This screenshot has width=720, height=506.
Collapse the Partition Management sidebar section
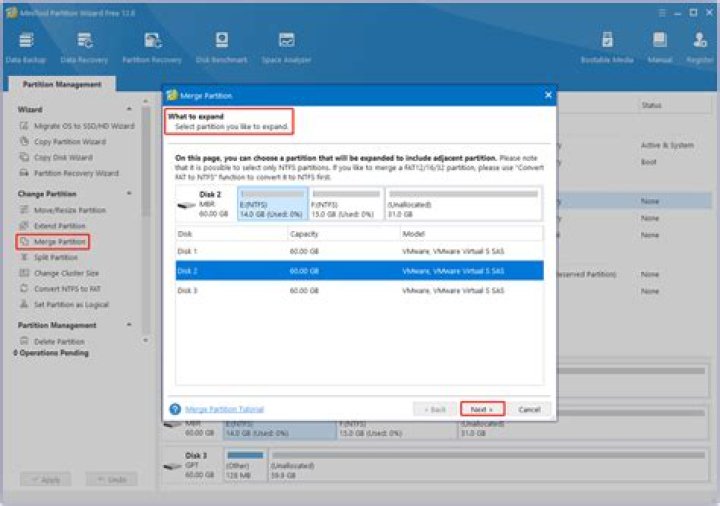(x=129, y=325)
